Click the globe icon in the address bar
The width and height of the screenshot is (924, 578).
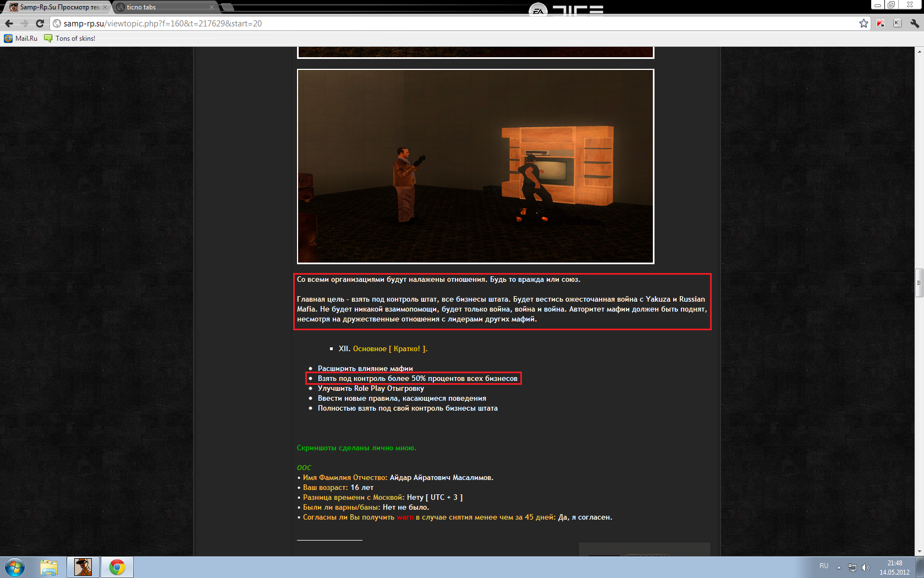pyautogui.click(x=57, y=23)
